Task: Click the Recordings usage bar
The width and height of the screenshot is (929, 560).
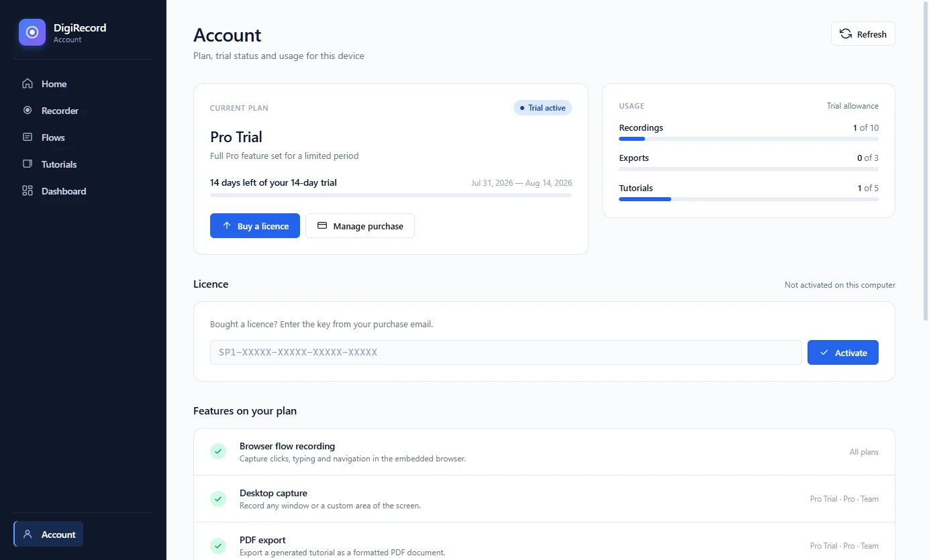Action: pyautogui.click(x=748, y=139)
